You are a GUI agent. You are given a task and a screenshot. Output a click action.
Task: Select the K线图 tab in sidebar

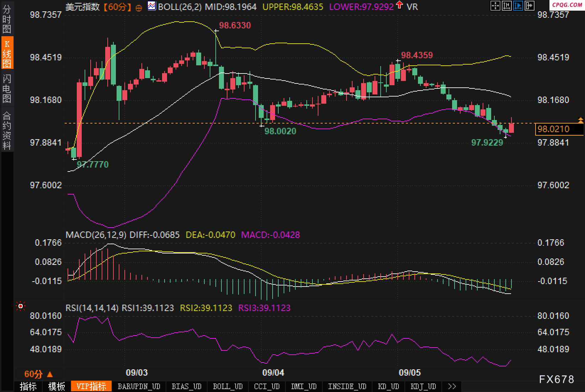pyautogui.click(x=7, y=53)
